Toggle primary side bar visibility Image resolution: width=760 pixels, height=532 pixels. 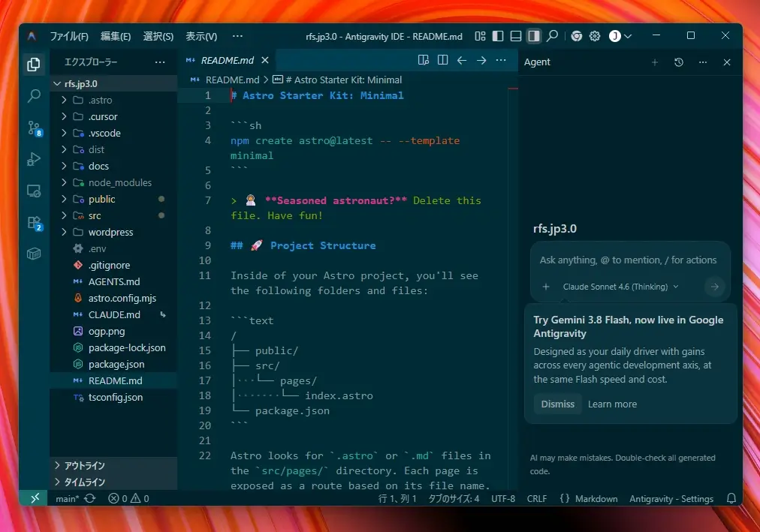pos(498,36)
